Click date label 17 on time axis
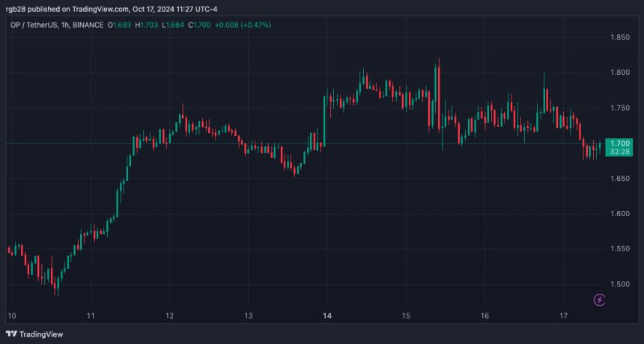Viewport: 644px width, 344px height. tap(563, 316)
